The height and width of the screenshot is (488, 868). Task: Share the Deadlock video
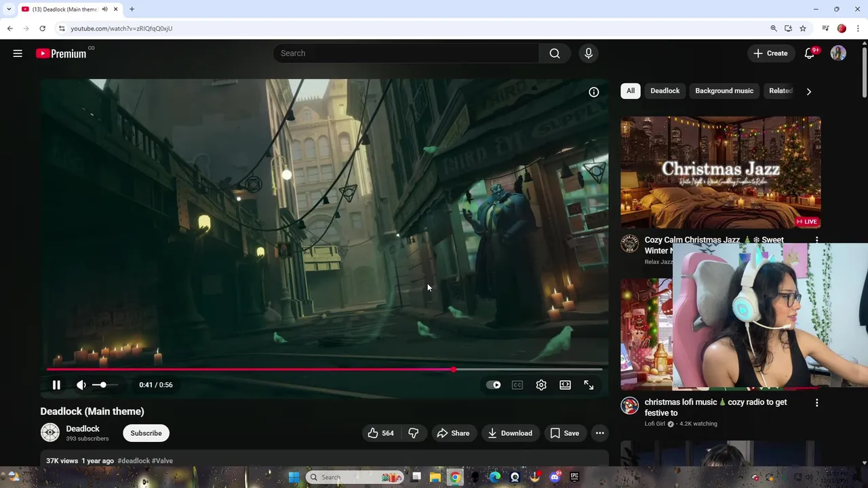[x=453, y=433]
